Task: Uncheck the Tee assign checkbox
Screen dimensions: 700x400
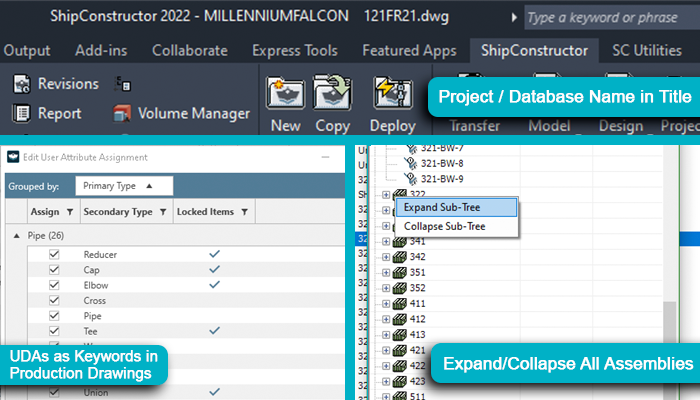Action: [x=54, y=331]
